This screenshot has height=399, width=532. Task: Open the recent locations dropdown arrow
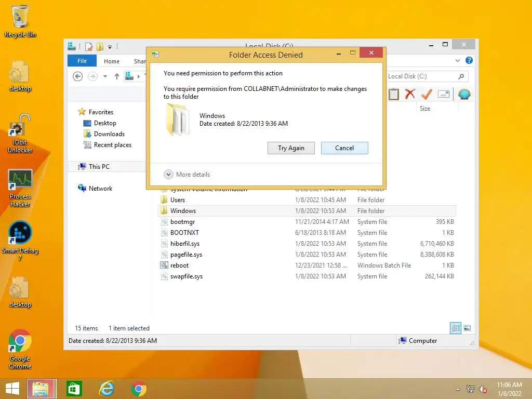[105, 76]
